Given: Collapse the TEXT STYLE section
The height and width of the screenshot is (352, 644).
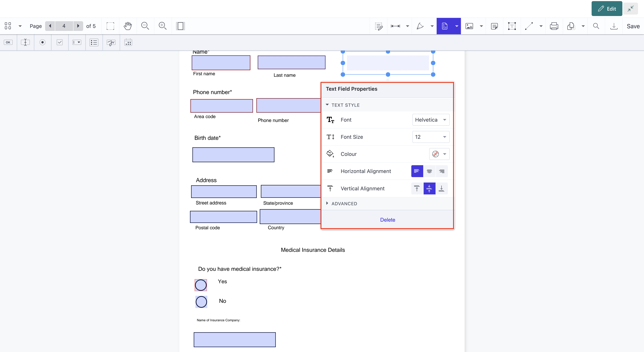Looking at the screenshot, I should (345, 105).
